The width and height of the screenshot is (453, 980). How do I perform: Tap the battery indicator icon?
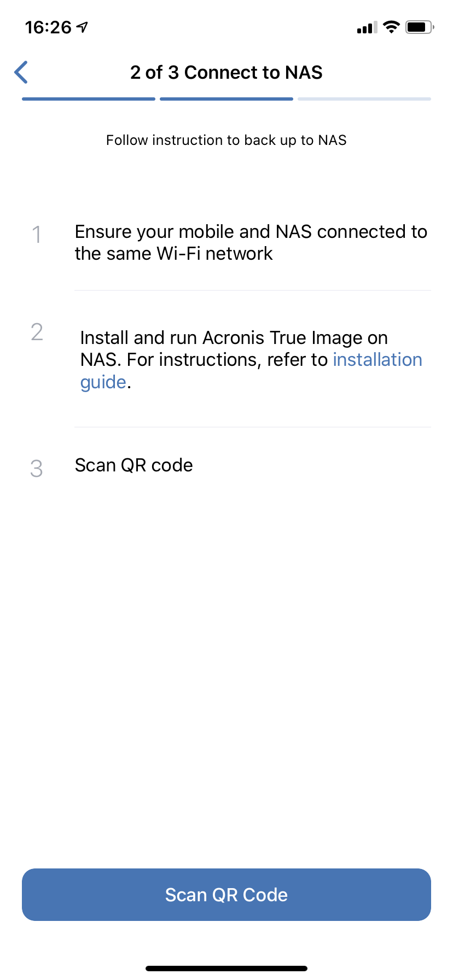tap(420, 27)
